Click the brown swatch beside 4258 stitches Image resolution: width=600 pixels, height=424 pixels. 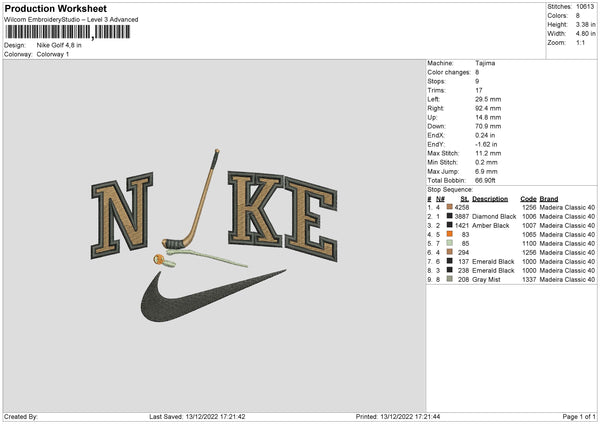(450, 207)
